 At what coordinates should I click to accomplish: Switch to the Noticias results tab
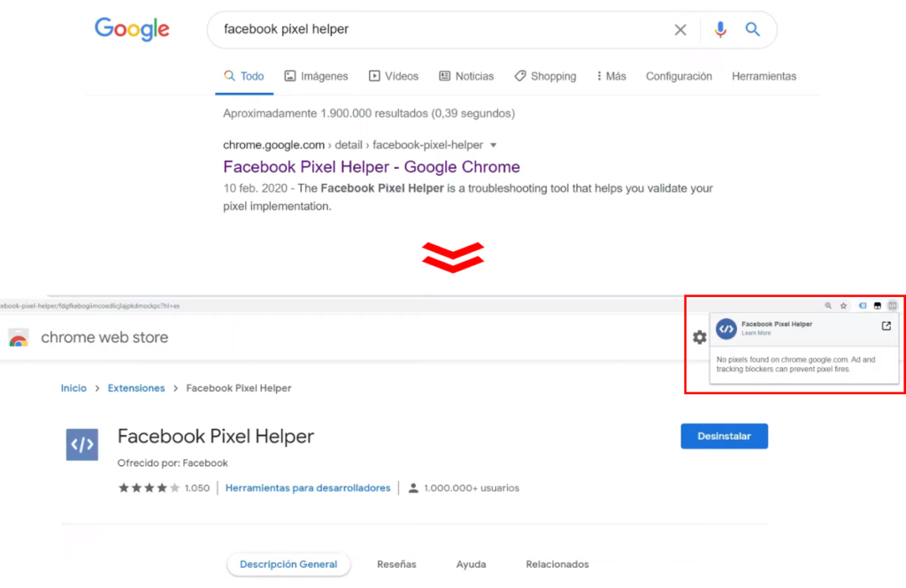tap(466, 76)
